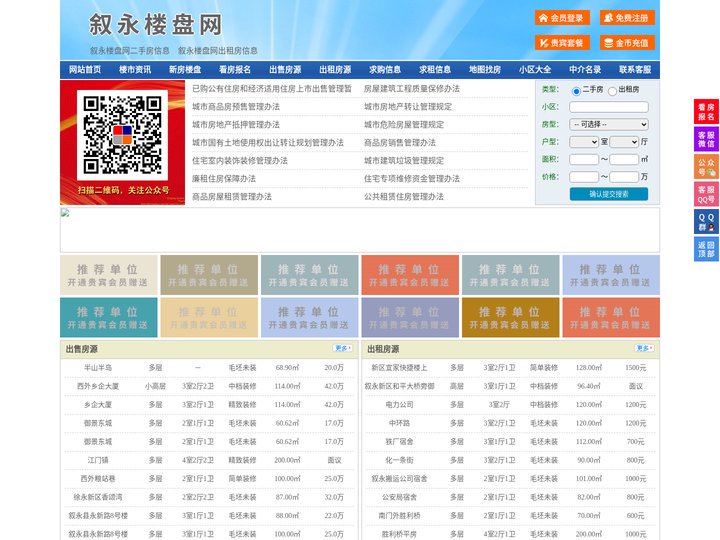The width and height of the screenshot is (720, 540).
Task: Open rental listing 公安局宿舍
Action: [x=399, y=497]
